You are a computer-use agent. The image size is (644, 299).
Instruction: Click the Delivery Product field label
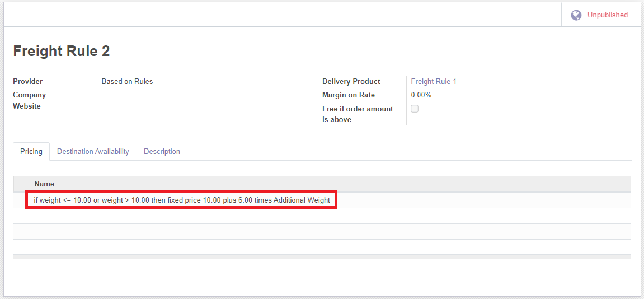[351, 81]
